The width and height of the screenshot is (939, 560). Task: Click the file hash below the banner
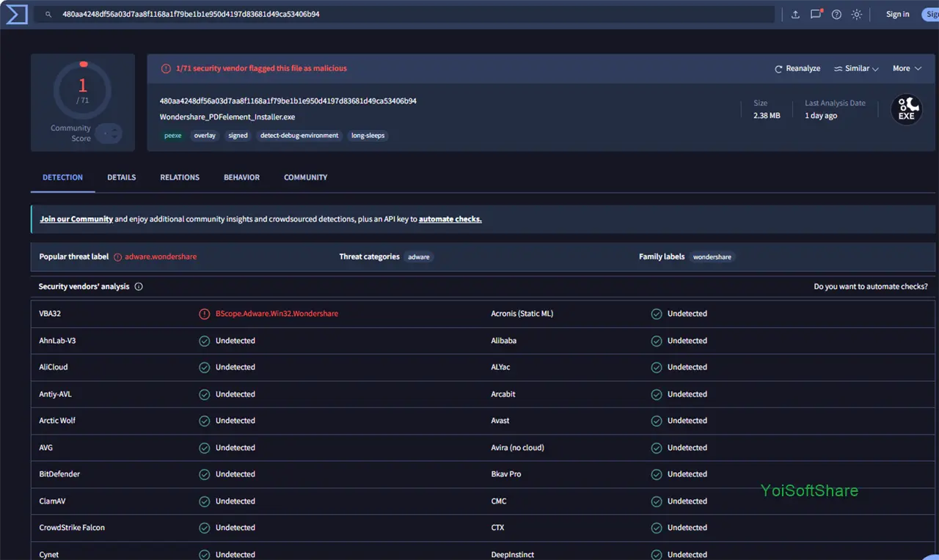[288, 101]
